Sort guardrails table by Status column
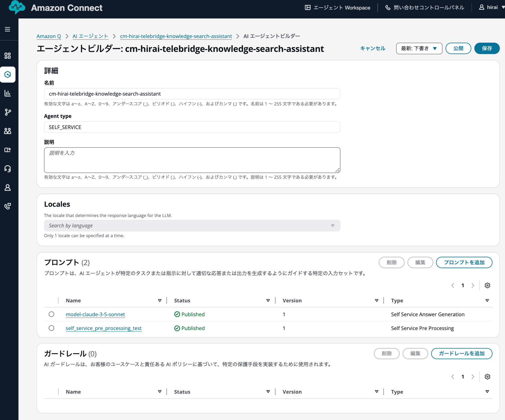The height and width of the screenshot is (420, 505). coord(268,392)
